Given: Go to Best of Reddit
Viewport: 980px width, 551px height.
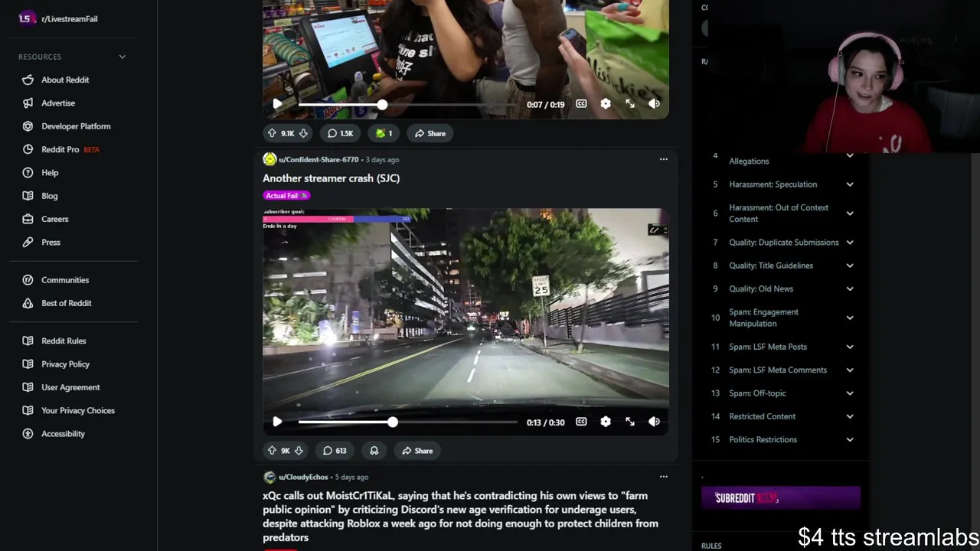Looking at the screenshot, I should click(x=67, y=303).
